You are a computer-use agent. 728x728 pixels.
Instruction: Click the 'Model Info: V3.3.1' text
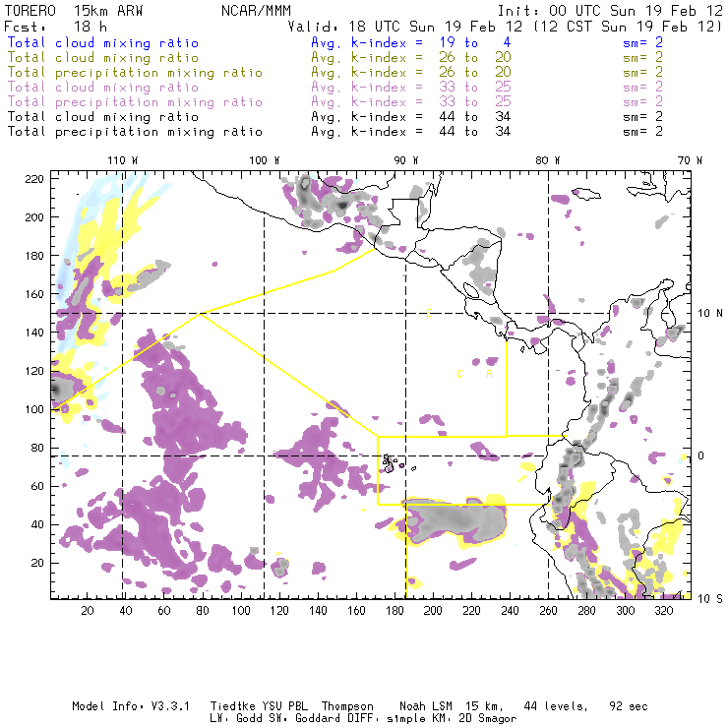point(131,706)
